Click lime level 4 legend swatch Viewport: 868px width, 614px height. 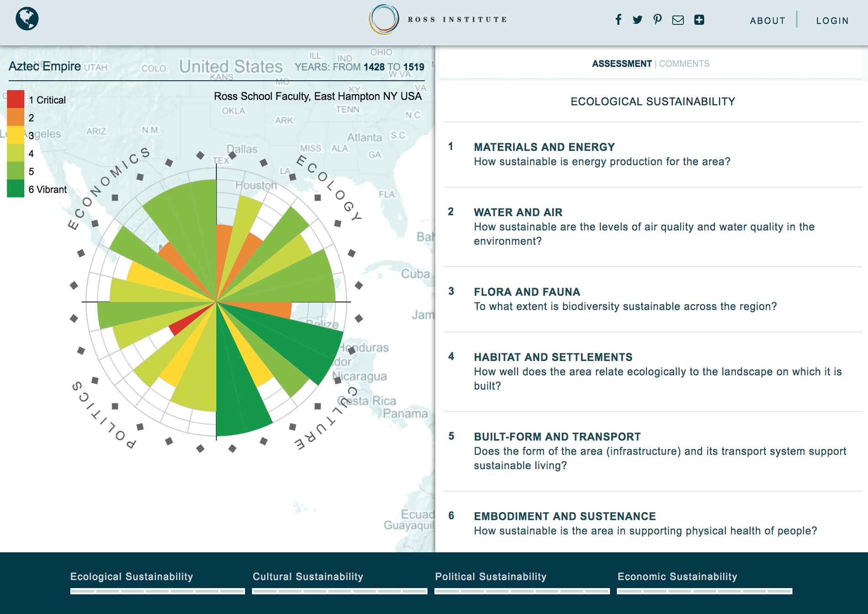[x=16, y=153]
